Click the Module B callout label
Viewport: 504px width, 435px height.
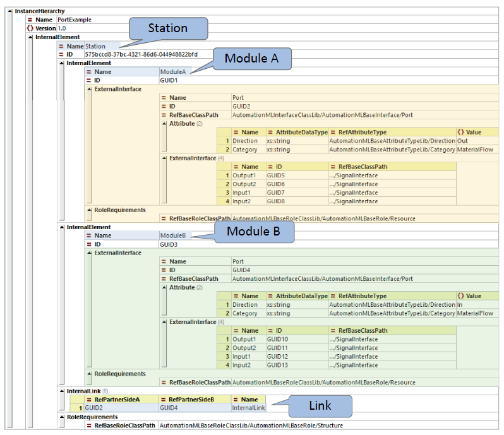(x=253, y=231)
